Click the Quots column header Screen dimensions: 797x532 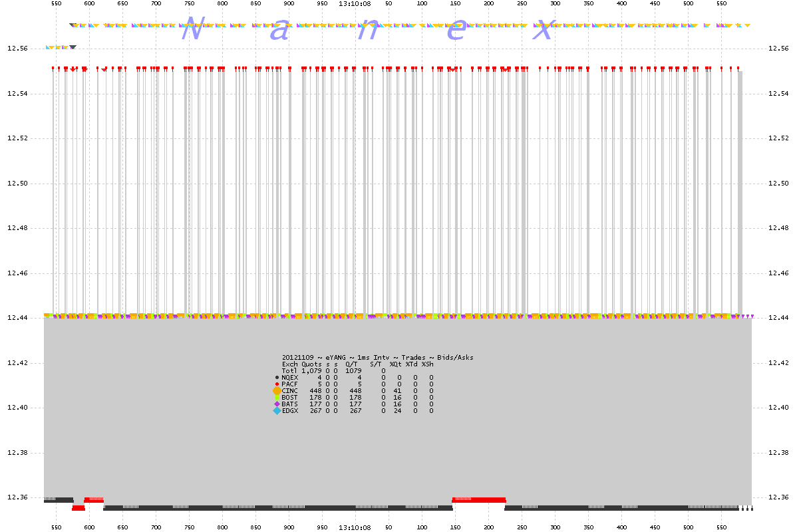click(311, 364)
